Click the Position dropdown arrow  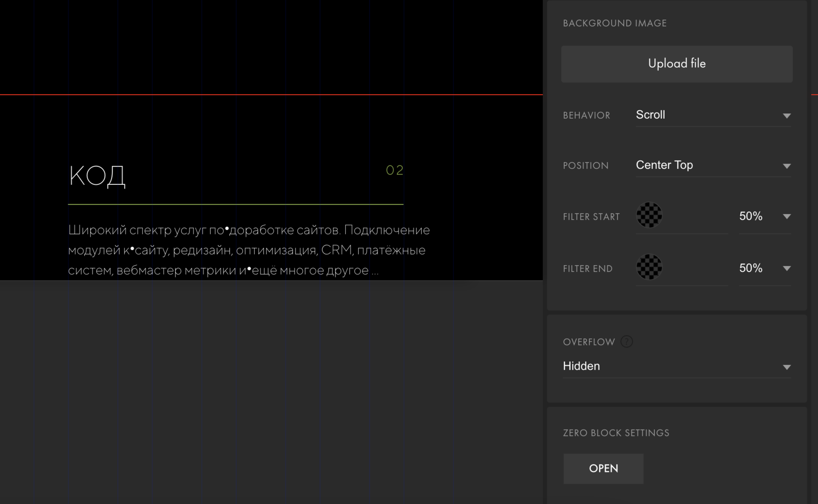click(x=786, y=166)
